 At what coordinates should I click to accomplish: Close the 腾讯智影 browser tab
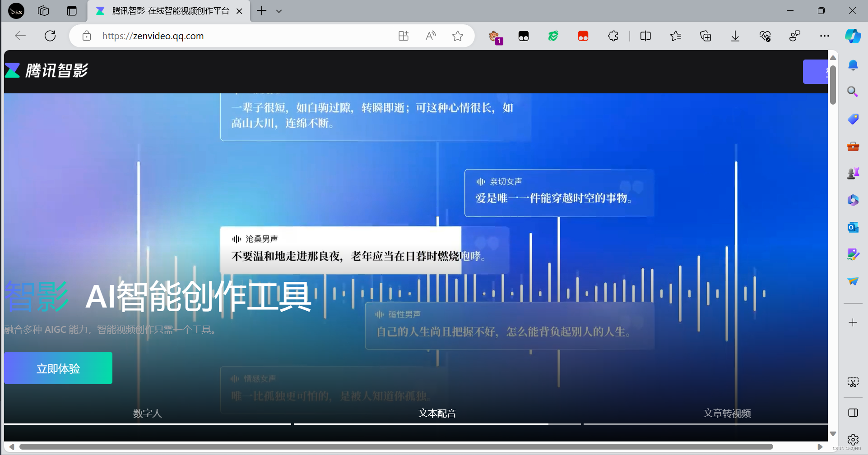[240, 11]
